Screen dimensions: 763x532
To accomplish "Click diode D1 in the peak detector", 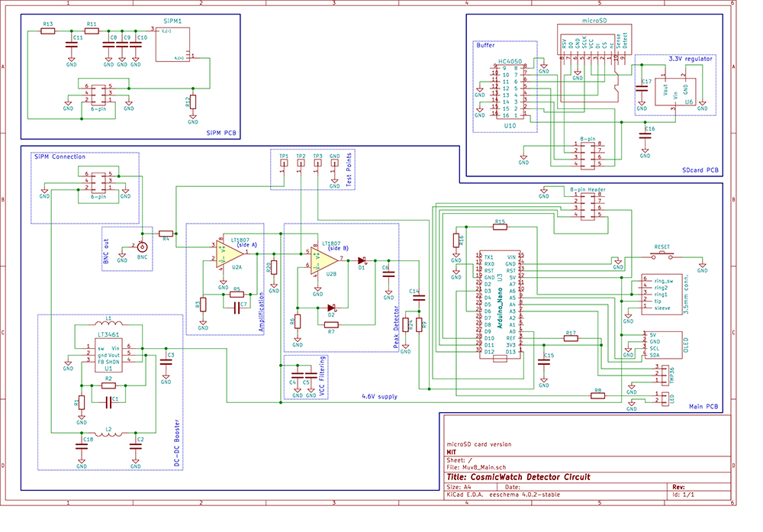I will coord(362,260).
